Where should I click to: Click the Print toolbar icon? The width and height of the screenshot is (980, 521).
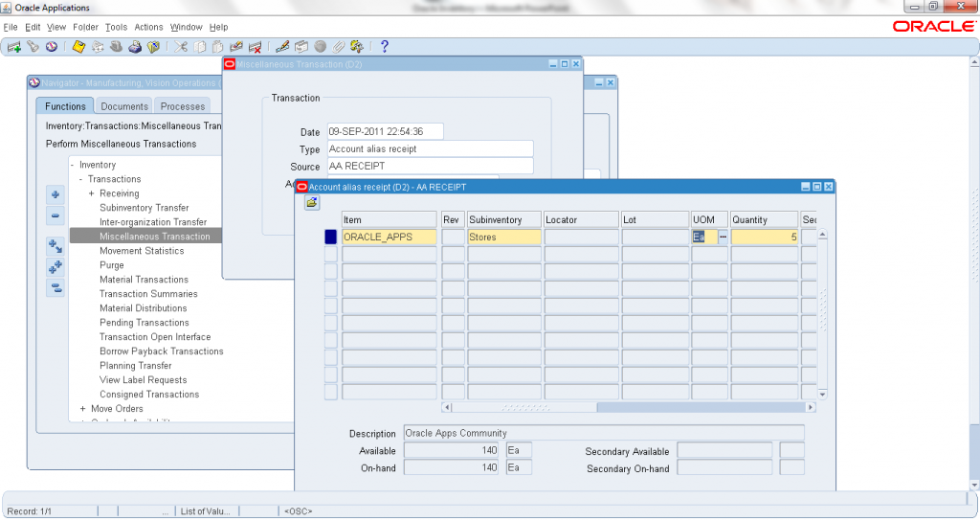[135, 46]
